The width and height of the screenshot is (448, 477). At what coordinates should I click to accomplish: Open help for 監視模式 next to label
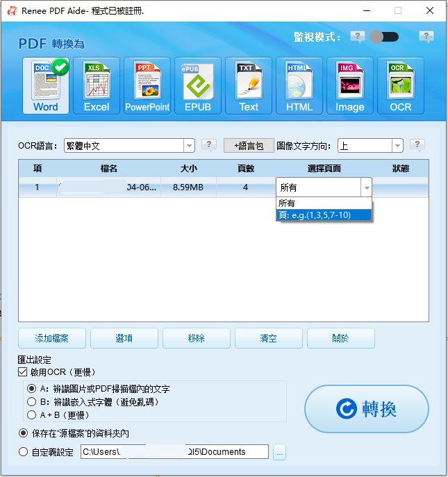(x=358, y=37)
